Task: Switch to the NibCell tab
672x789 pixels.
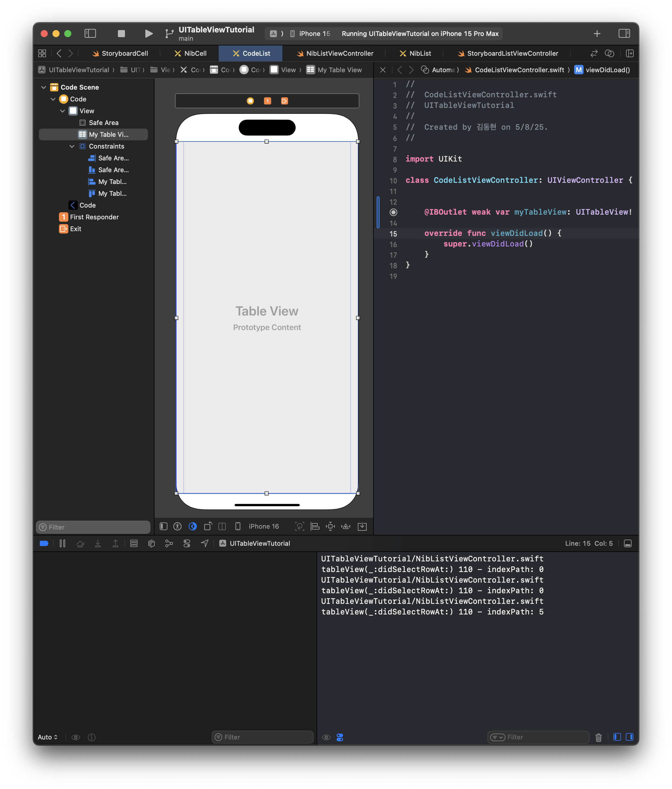Action: (x=190, y=53)
